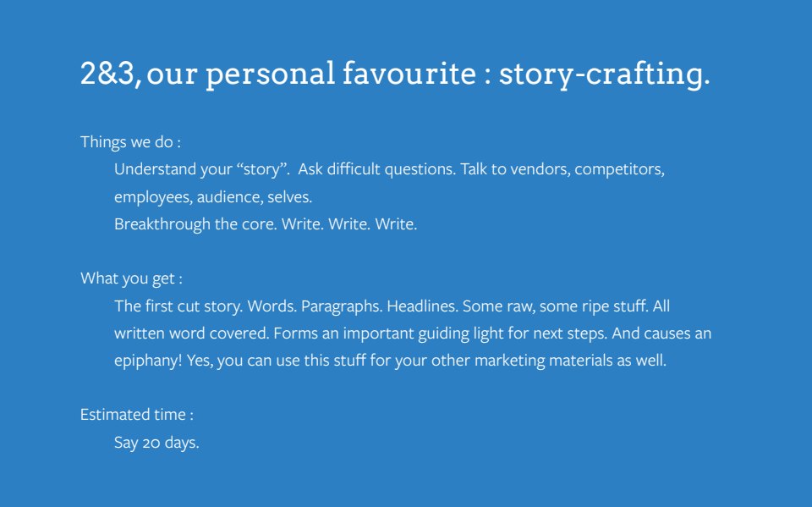This screenshot has width=812, height=507.
Task: Click the 'epiphany!' word
Action: (x=148, y=361)
